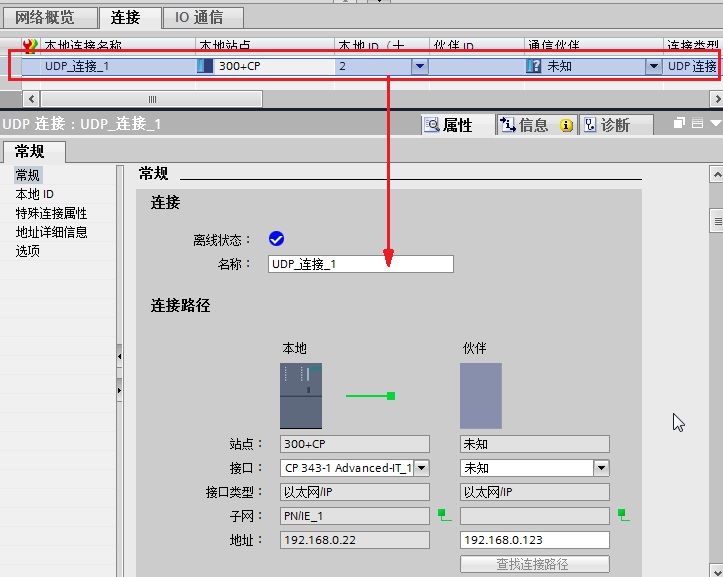Open the 连接 tab

point(130,18)
